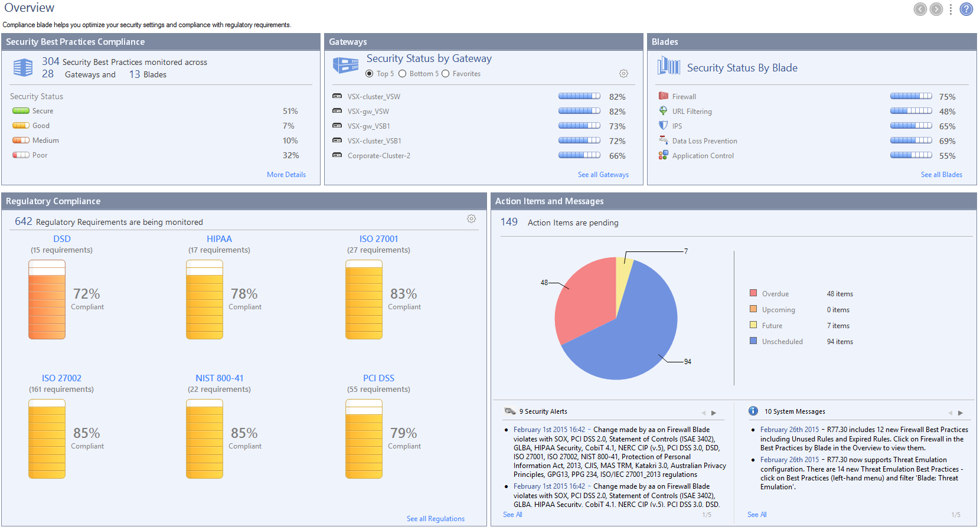The height and width of the screenshot is (530, 980).
Task: Click the Corporate-Cluster-2 gateway icon
Action: (x=337, y=155)
